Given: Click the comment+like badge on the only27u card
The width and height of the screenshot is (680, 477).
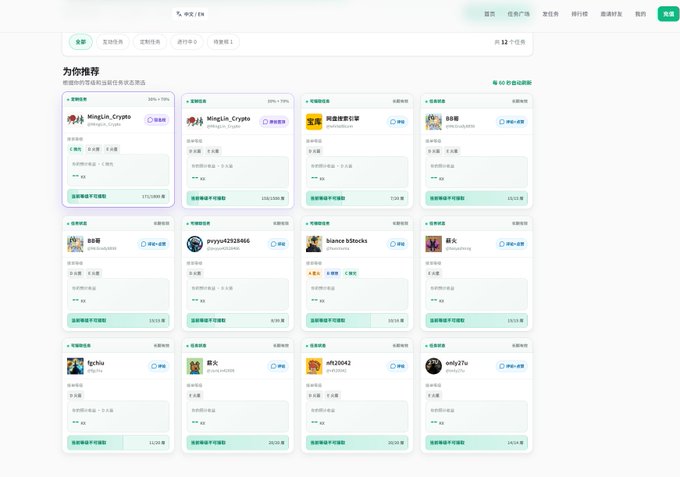Looking at the screenshot, I should pyautogui.click(x=512, y=366).
